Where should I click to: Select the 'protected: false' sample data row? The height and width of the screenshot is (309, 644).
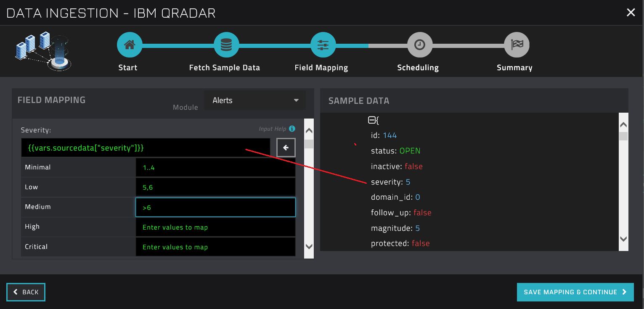(400, 243)
